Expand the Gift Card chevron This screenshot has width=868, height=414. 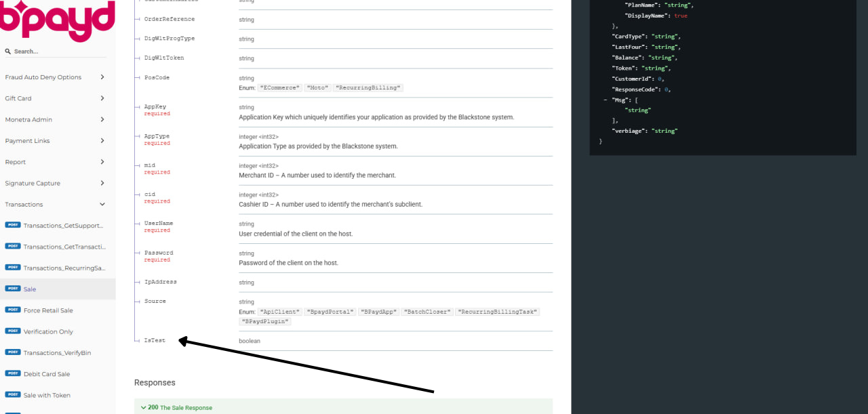pos(102,98)
